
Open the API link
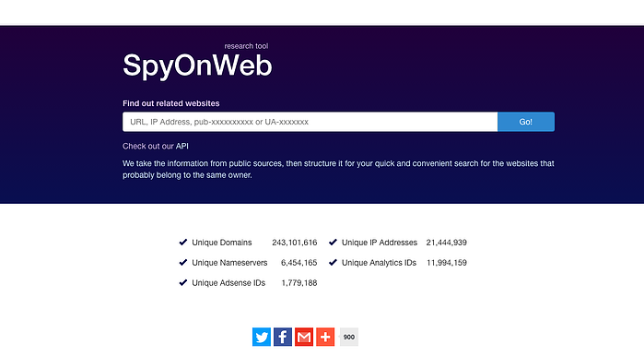[x=181, y=146]
